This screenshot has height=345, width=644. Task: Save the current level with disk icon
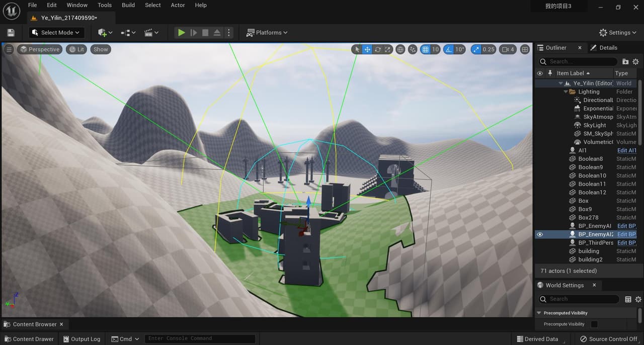point(11,33)
